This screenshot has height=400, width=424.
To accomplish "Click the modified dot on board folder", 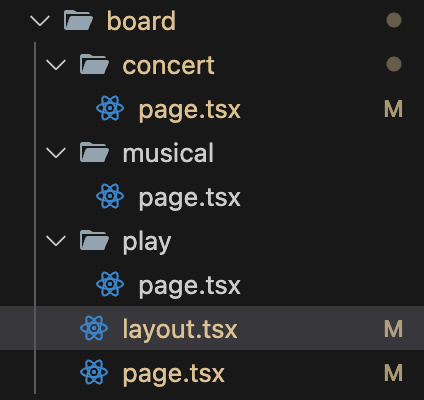I will pos(394,20).
